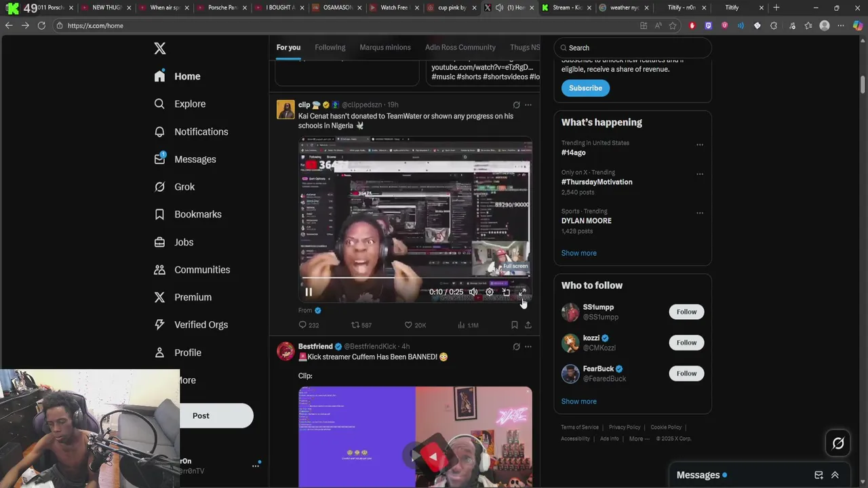This screenshot has height=488, width=868.
Task: Open the #14ago trending topic
Action: click(x=574, y=152)
